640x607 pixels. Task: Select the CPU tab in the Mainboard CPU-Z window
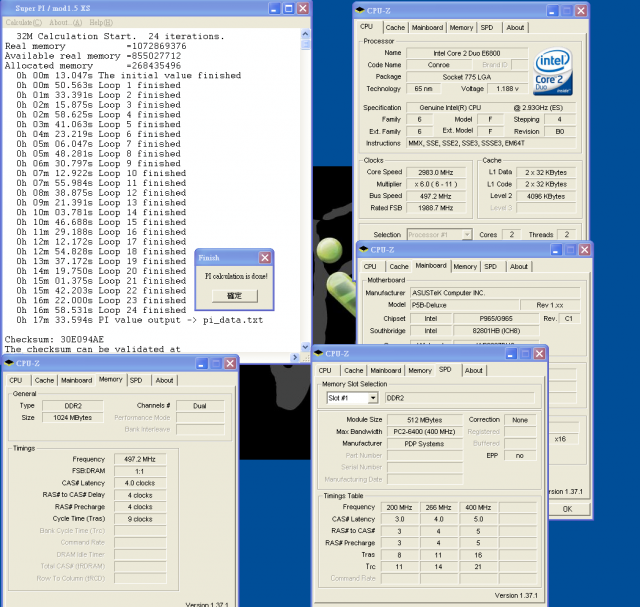tap(370, 266)
